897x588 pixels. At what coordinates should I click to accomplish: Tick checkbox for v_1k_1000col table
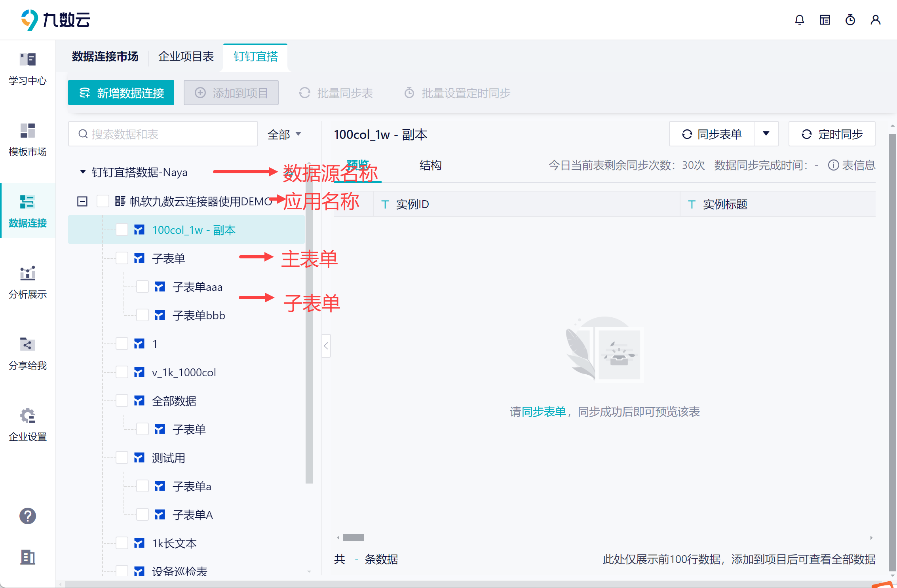[x=122, y=372]
